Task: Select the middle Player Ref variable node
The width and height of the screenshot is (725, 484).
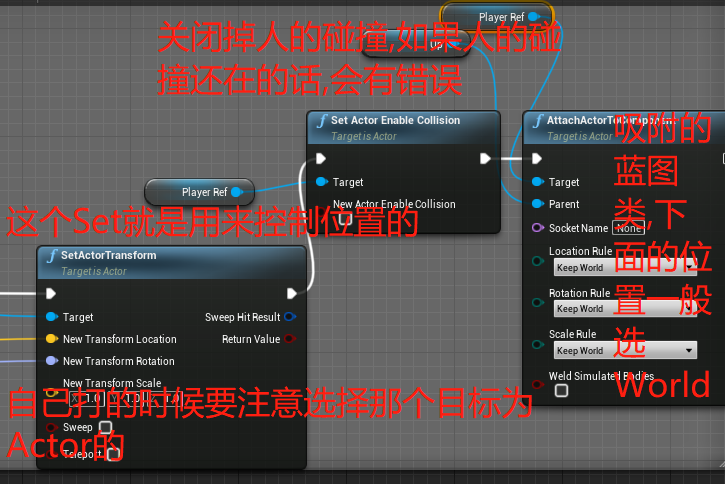Action: pos(200,192)
